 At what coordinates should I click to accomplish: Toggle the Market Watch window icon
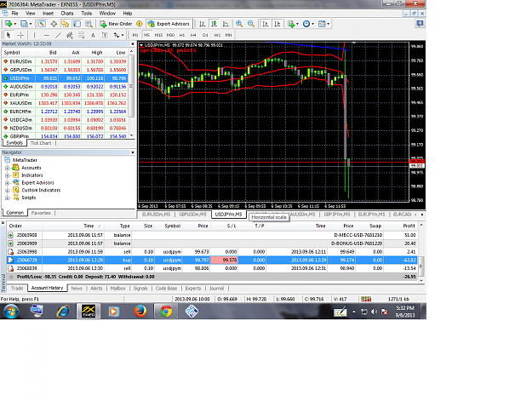42,24
